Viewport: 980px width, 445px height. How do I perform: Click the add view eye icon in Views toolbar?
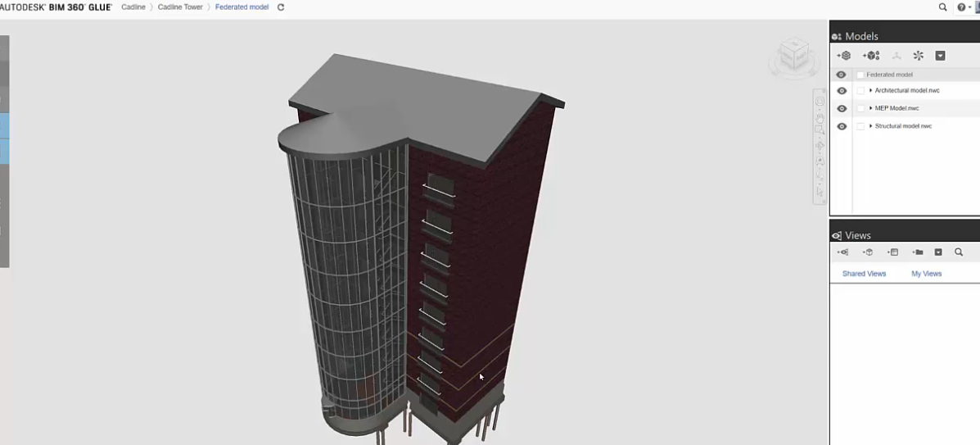(x=842, y=252)
